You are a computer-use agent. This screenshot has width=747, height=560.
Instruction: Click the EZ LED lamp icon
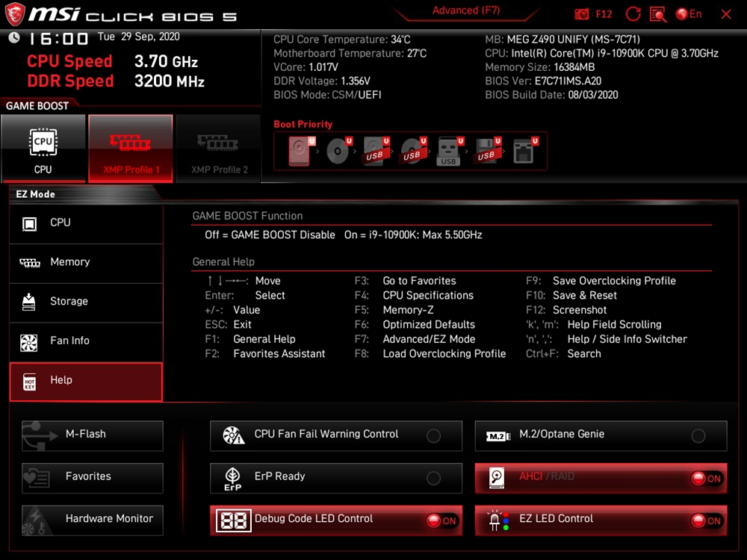pos(498,520)
